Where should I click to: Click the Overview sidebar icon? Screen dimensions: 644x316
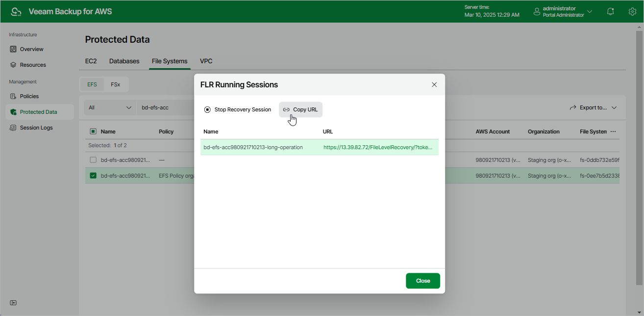(x=13, y=49)
